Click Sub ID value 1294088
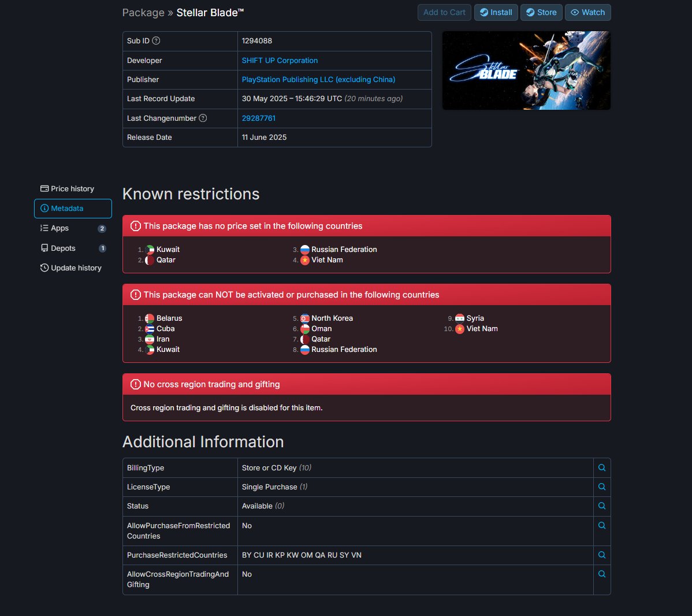The height and width of the screenshot is (616, 692). [257, 40]
